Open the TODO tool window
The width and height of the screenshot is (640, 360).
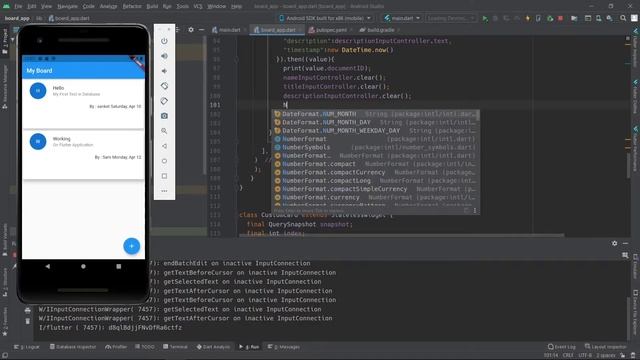pyautogui.click(x=145, y=347)
